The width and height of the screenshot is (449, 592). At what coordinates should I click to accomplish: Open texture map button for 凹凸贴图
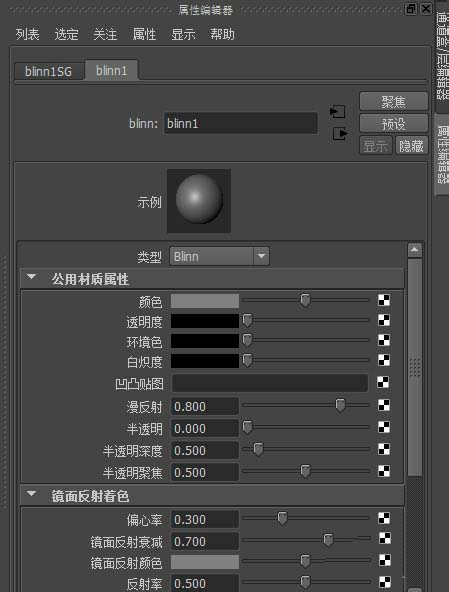(x=383, y=382)
